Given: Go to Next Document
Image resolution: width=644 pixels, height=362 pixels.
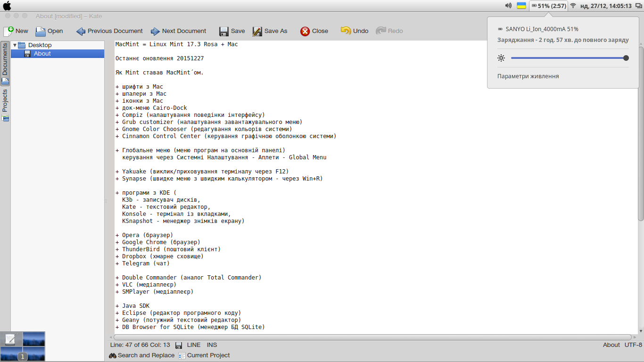Looking at the screenshot, I should (178, 31).
